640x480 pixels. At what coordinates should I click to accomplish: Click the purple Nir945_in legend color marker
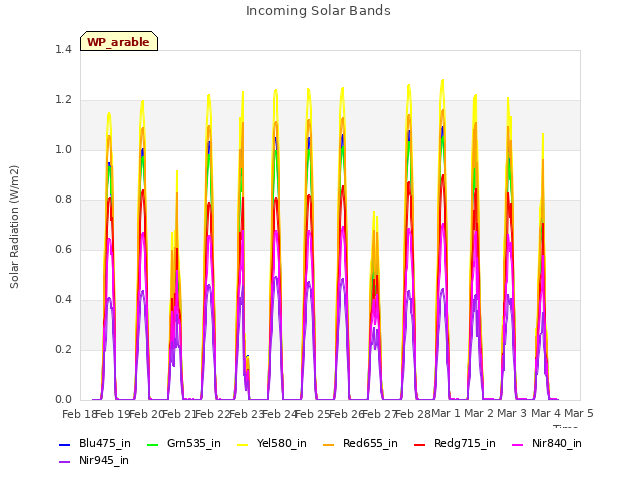click(64, 462)
